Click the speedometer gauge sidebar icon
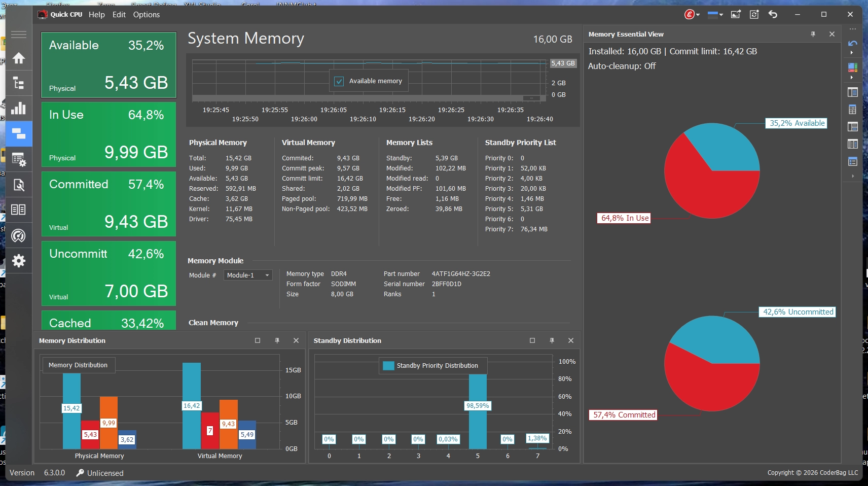 19,235
